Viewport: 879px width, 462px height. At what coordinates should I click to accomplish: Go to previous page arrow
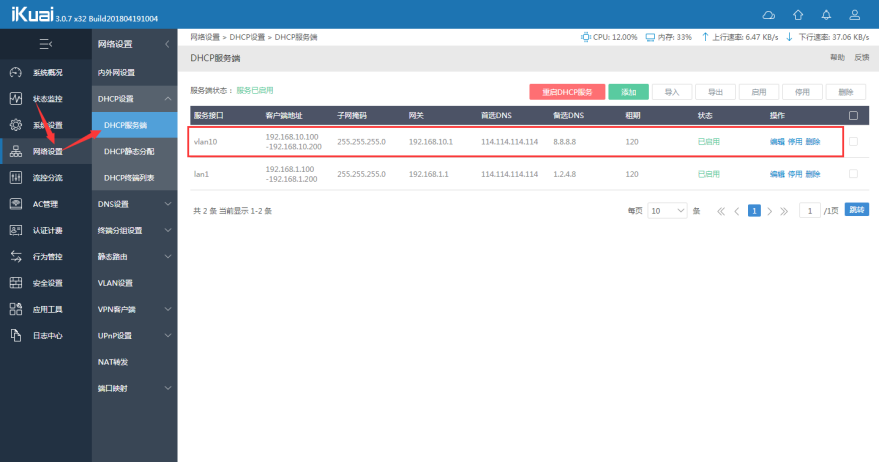pos(737,211)
